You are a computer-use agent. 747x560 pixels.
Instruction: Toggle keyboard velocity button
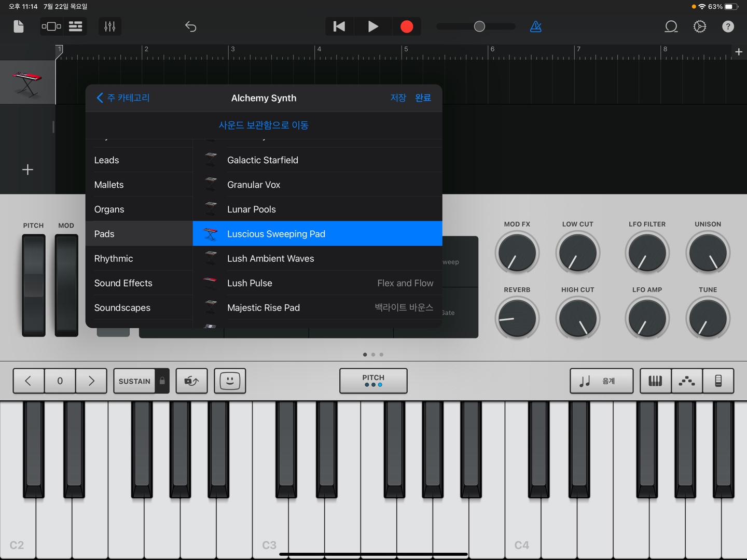point(192,381)
